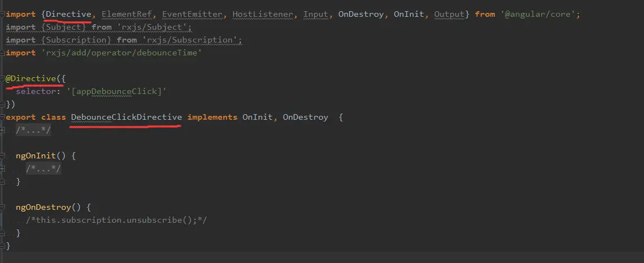
Task: Click 'Input' in the angular import
Action: coord(316,15)
